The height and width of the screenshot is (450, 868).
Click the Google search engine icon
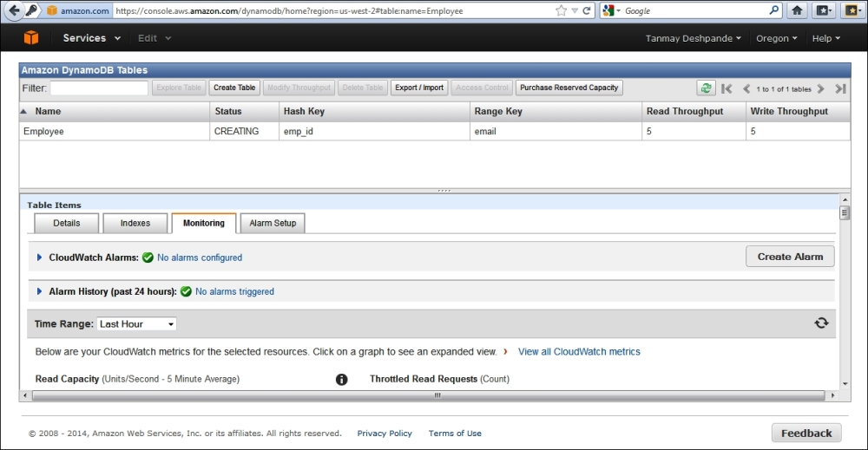click(608, 10)
